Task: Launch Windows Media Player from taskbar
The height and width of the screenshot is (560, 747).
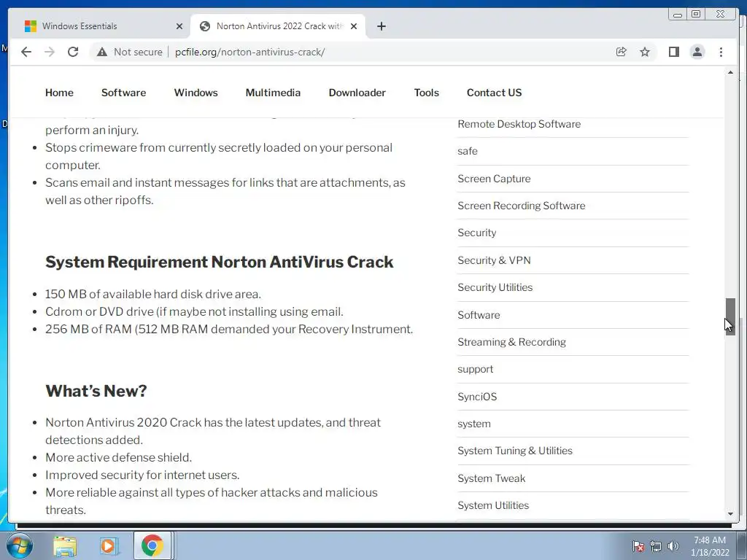Action: pyautogui.click(x=108, y=545)
